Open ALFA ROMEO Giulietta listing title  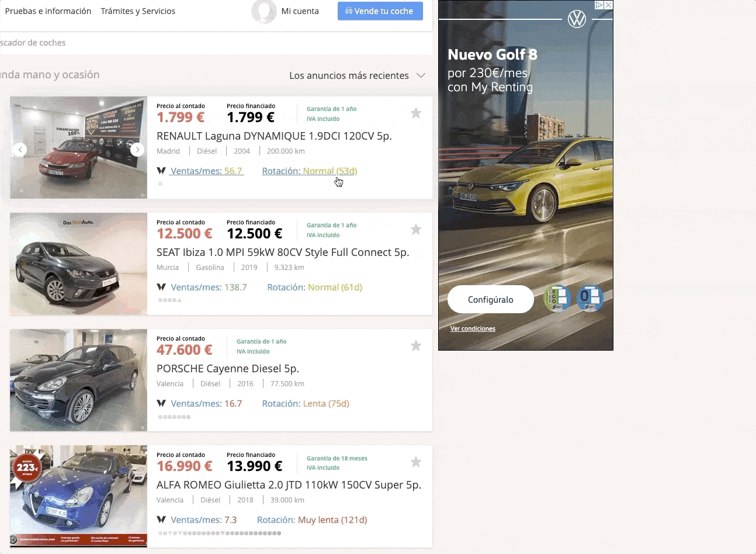coord(289,484)
